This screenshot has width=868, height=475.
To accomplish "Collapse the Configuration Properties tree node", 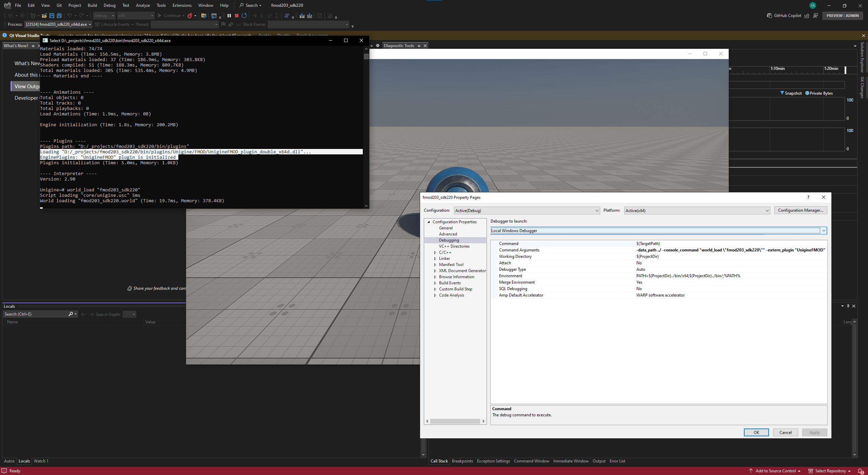I will 429,222.
